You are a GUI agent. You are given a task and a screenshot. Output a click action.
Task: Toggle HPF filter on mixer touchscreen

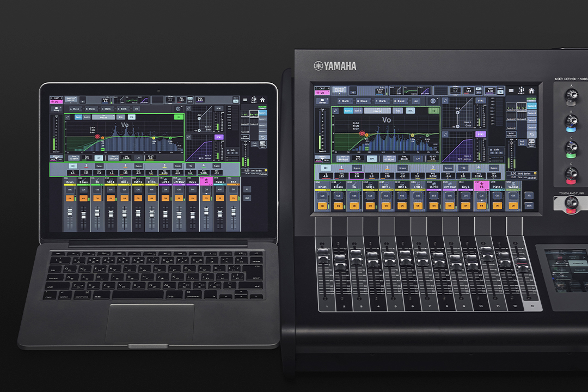(372, 158)
